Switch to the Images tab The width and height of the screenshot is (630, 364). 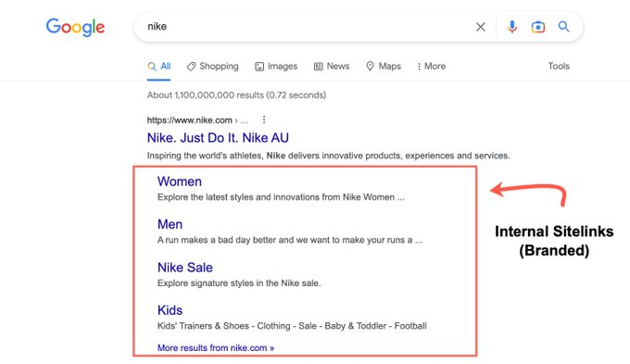276,67
